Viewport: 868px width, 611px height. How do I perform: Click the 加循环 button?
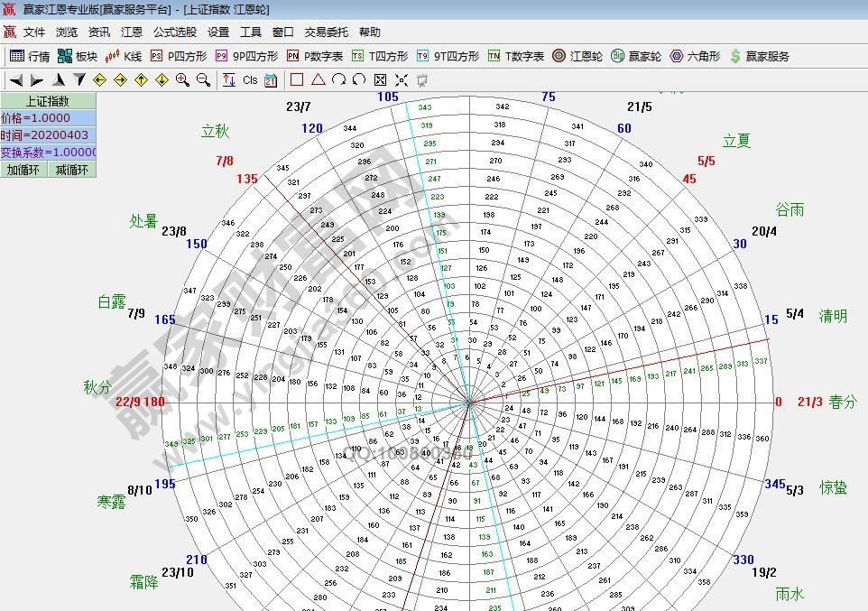click(23, 170)
